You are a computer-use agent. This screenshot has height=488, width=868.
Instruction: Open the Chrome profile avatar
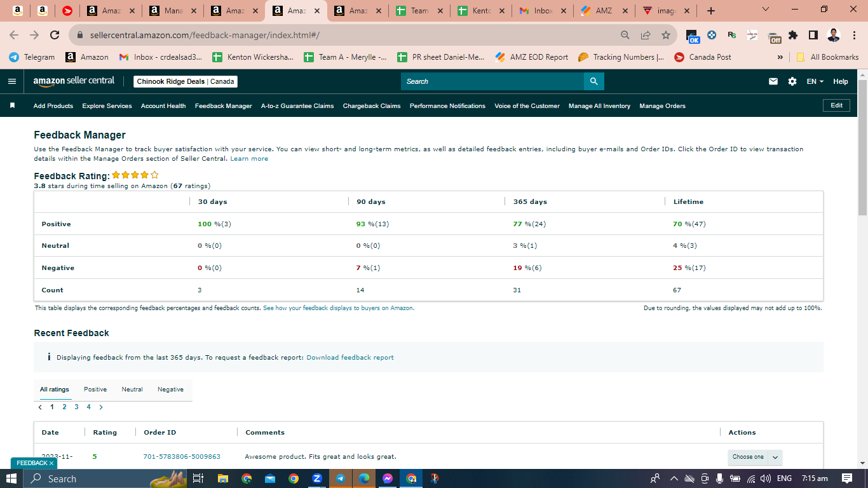[834, 35]
